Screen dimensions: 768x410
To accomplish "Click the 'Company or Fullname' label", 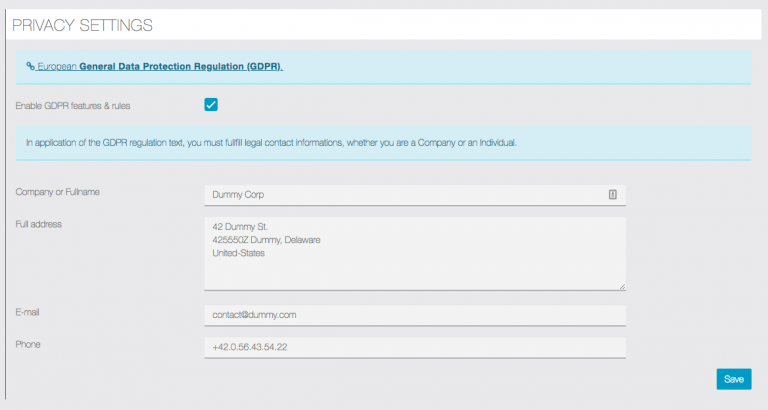I will tap(58, 191).
